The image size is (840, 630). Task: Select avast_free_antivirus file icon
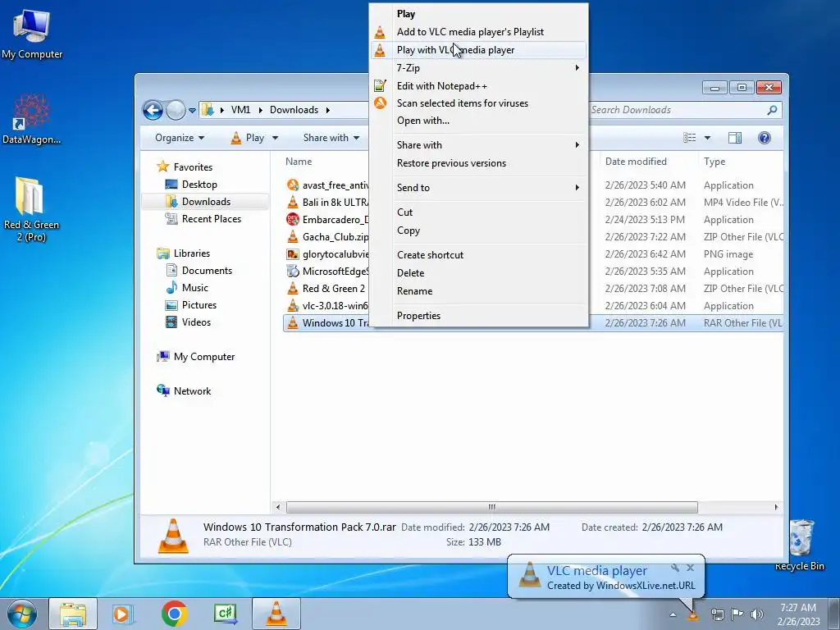pyautogui.click(x=293, y=185)
